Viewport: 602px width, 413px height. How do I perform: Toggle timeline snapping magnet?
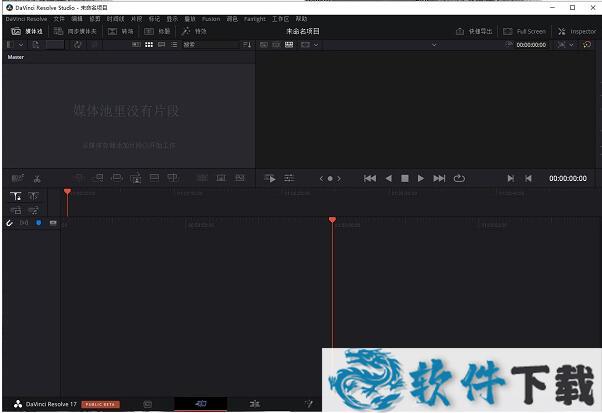(9, 222)
